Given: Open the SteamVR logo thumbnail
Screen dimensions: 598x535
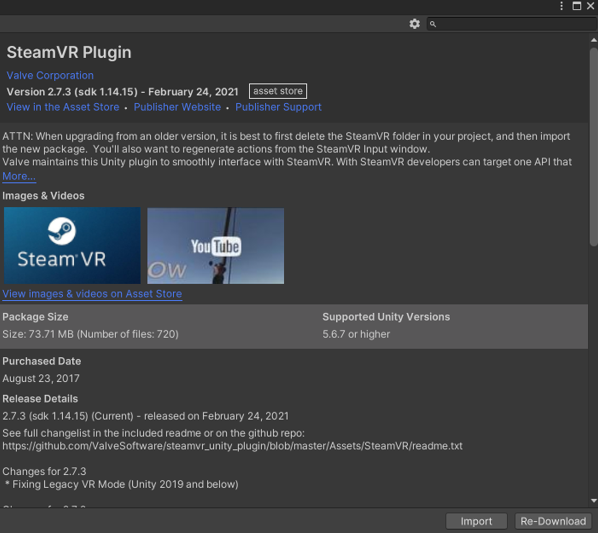Looking at the screenshot, I should tap(72, 246).
